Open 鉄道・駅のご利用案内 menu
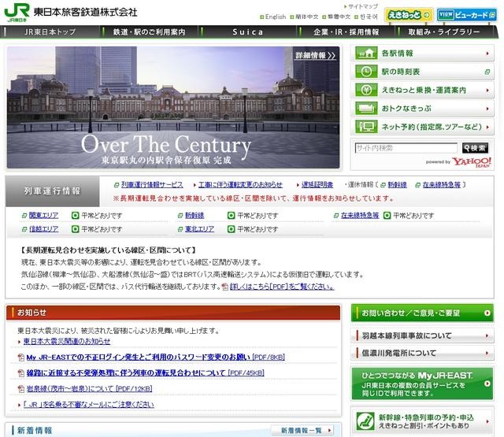 [149, 32]
